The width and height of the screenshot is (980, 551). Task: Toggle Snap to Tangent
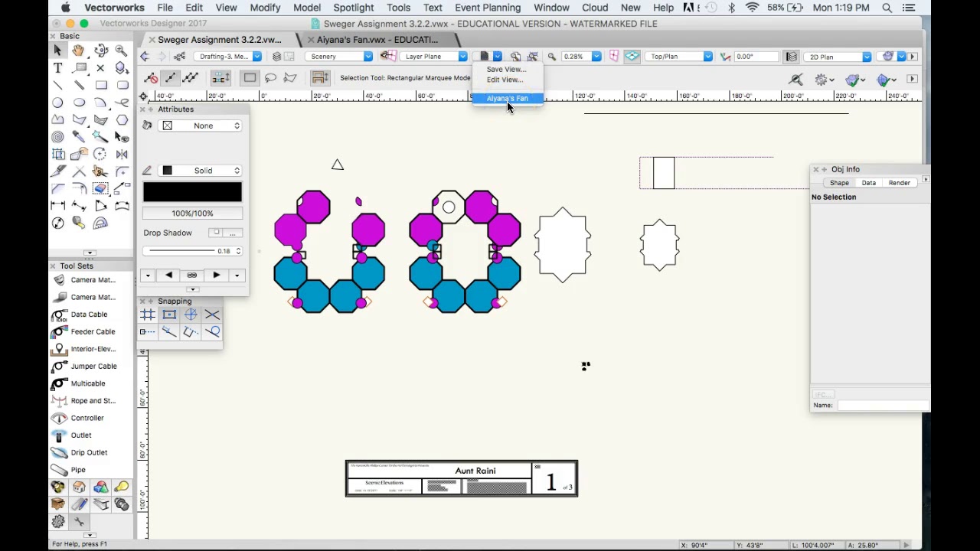pyautogui.click(x=212, y=331)
